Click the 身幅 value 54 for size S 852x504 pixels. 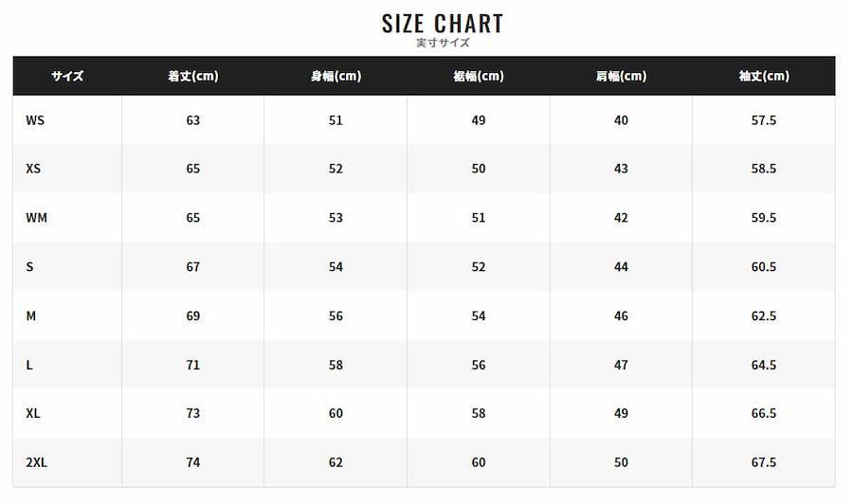(x=335, y=267)
